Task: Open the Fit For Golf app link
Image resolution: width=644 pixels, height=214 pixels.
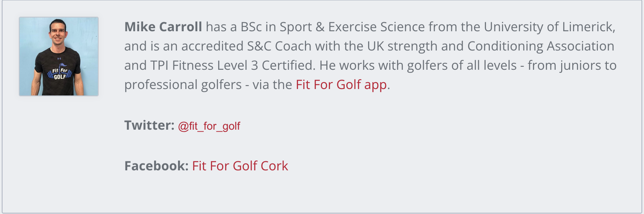Action: point(341,85)
